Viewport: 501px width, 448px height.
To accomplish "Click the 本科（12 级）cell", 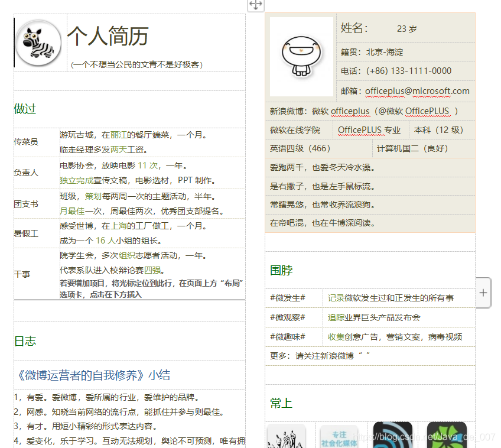I will click(438, 130).
